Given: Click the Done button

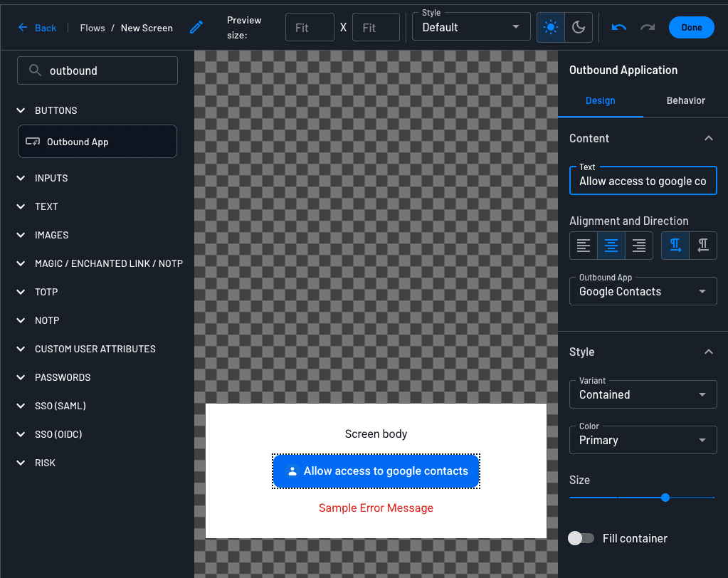Looking at the screenshot, I should click(x=691, y=27).
